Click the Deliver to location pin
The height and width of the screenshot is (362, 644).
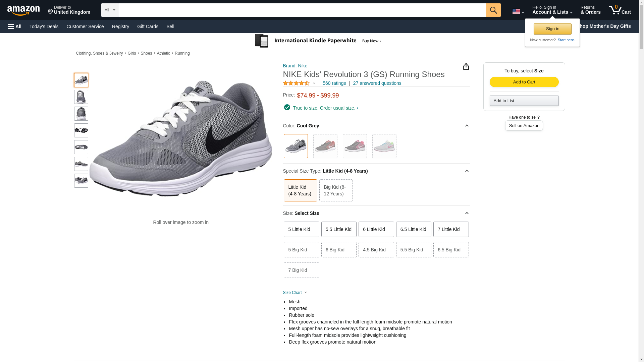click(x=51, y=12)
